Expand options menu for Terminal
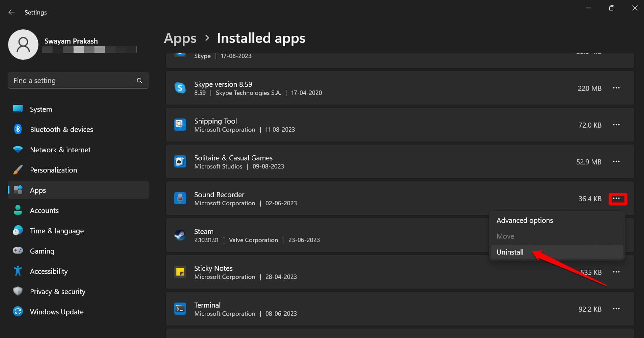Viewport: 644px width, 338px height. [x=616, y=309]
